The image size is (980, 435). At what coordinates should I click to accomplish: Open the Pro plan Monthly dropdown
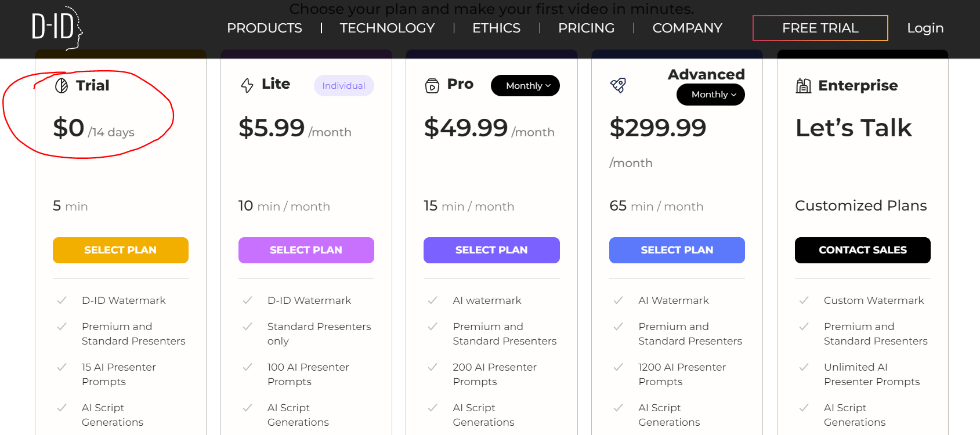pyautogui.click(x=525, y=86)
